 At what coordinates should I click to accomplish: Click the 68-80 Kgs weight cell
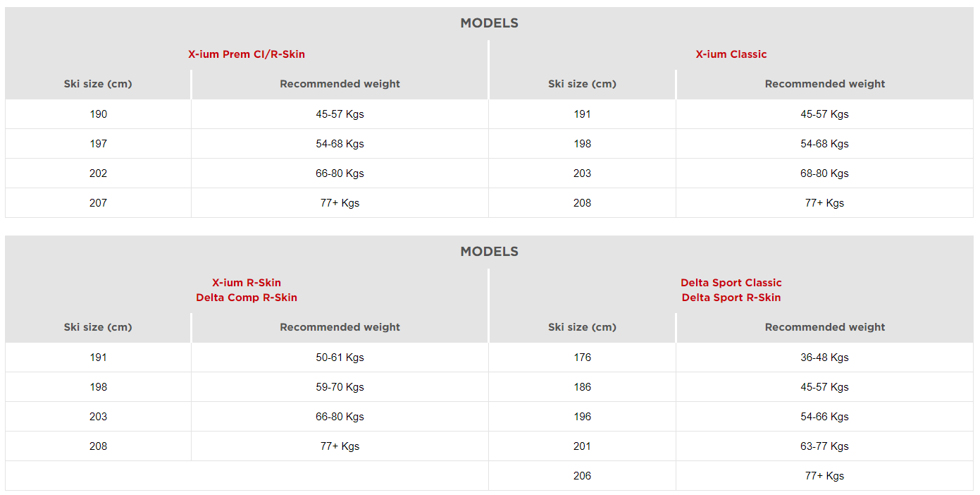click(824, 173)
